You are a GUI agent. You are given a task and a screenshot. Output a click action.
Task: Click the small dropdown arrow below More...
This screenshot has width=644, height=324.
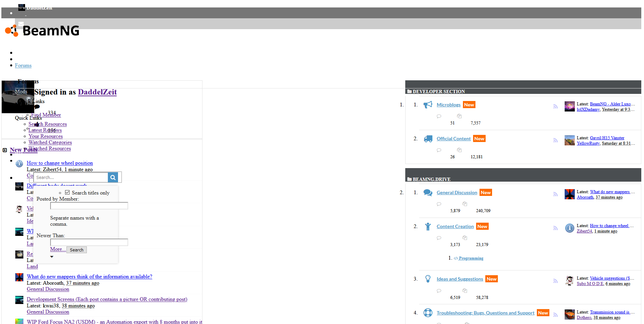[x=52, y=257]
